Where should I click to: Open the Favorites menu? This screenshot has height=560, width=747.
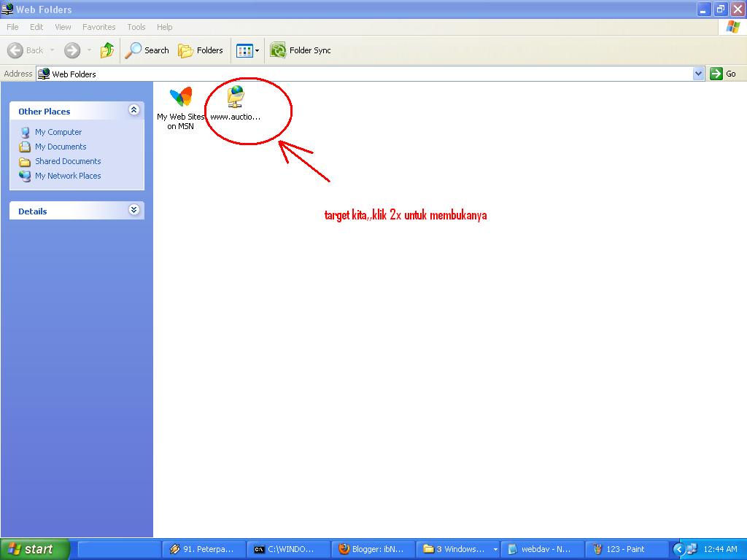[x=98, y=27]
